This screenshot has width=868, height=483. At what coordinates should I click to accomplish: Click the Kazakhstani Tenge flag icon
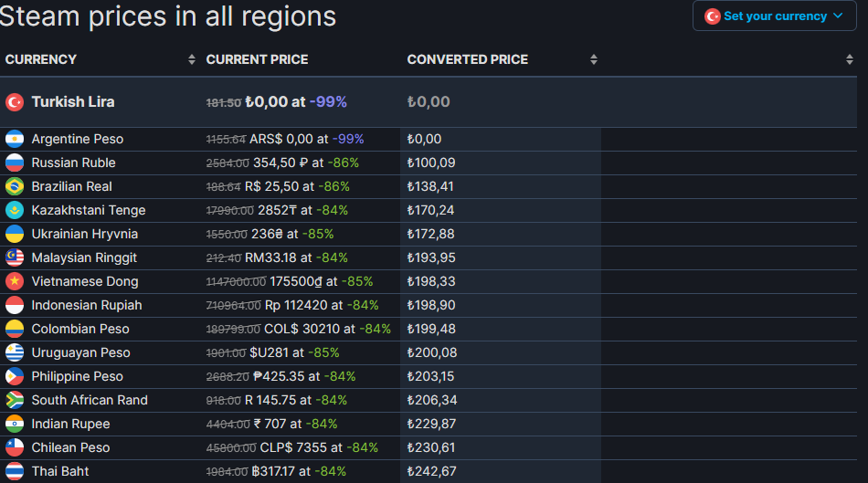[x=15, y=210]
